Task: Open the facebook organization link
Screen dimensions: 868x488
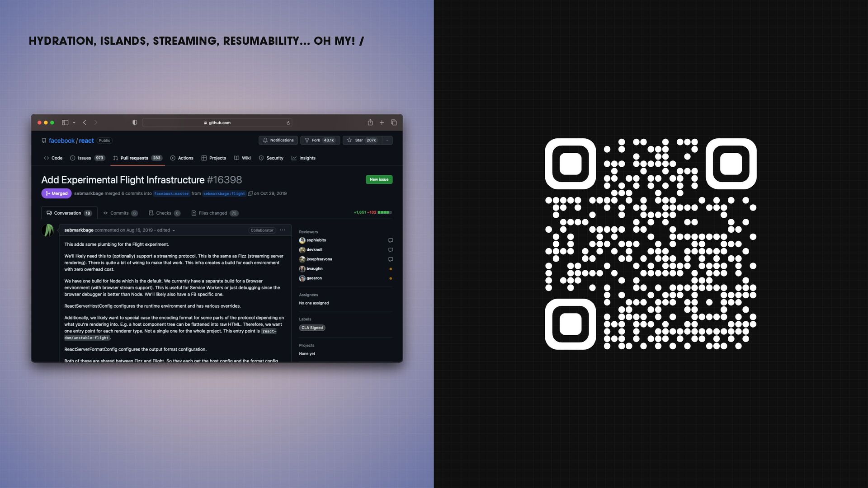Action: pyautogui.click(x=61, y=141)
